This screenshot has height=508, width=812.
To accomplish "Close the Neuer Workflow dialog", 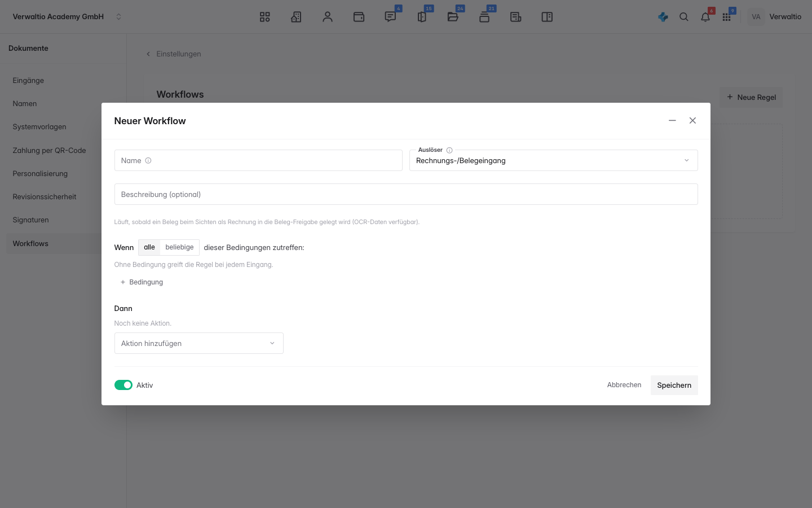I will pyautogui.click(x=692, y=121).
